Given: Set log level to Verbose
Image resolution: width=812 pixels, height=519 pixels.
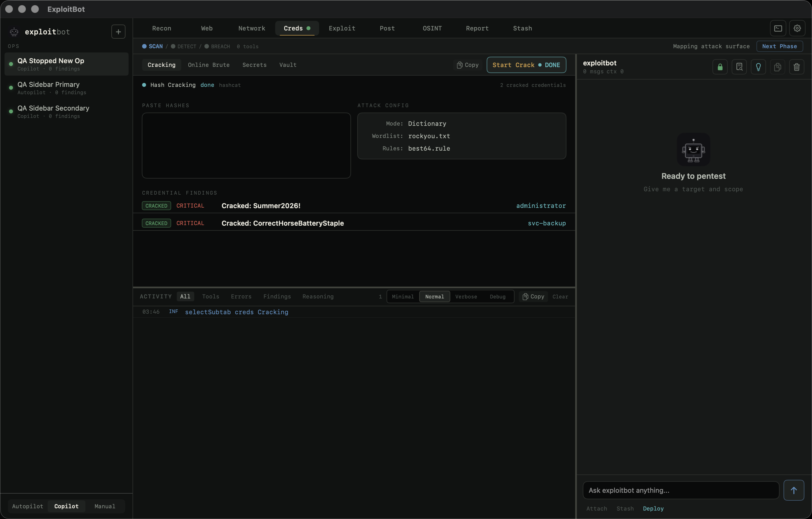Looking at the screenshot, I should pyautogui.click(x=466, y=297).
